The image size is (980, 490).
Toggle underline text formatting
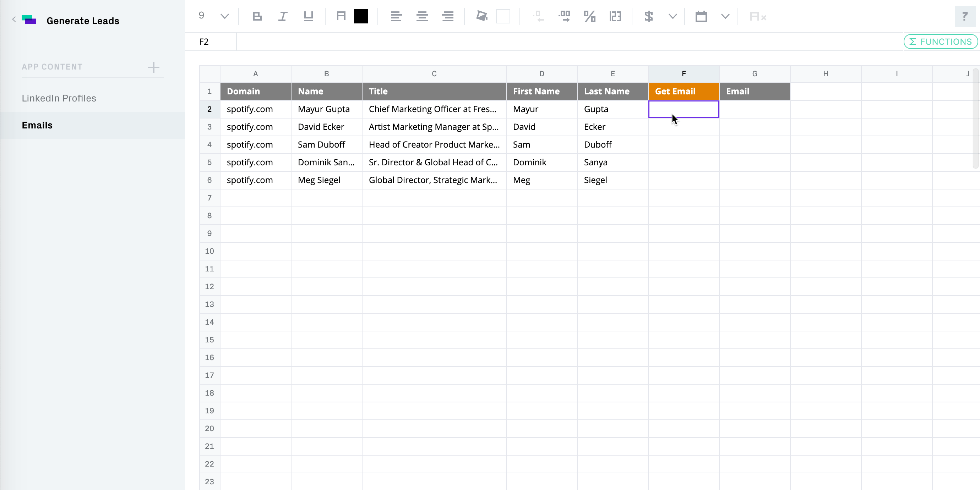(x=308, y=16)
